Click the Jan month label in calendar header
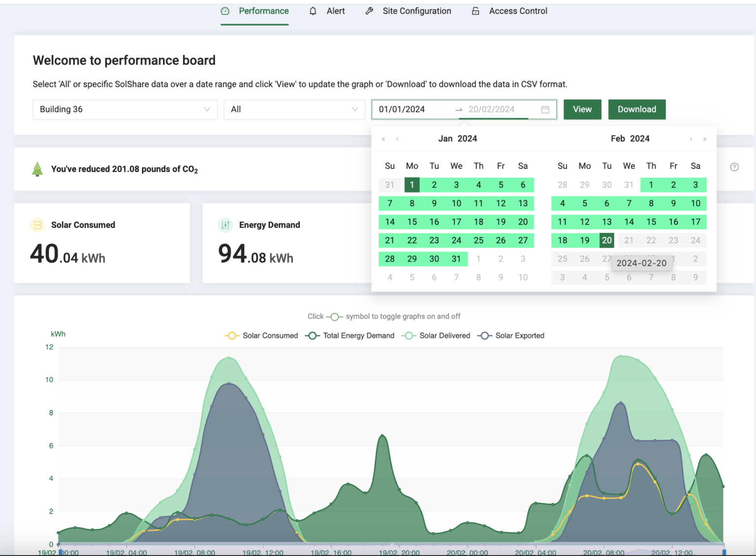Image resolution: width=756 pixels, height=556 pixels. (445, 139)
